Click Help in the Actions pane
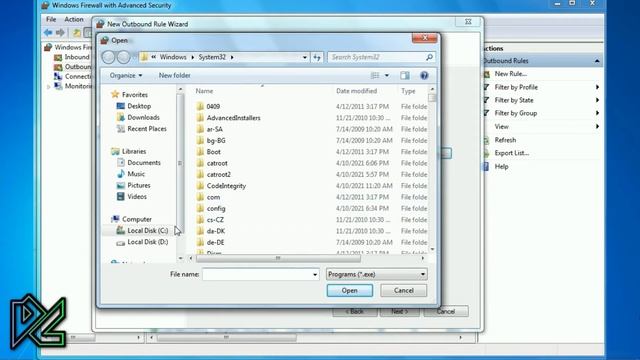The height and width of the screenshot is (360, 640). [502, 167]
